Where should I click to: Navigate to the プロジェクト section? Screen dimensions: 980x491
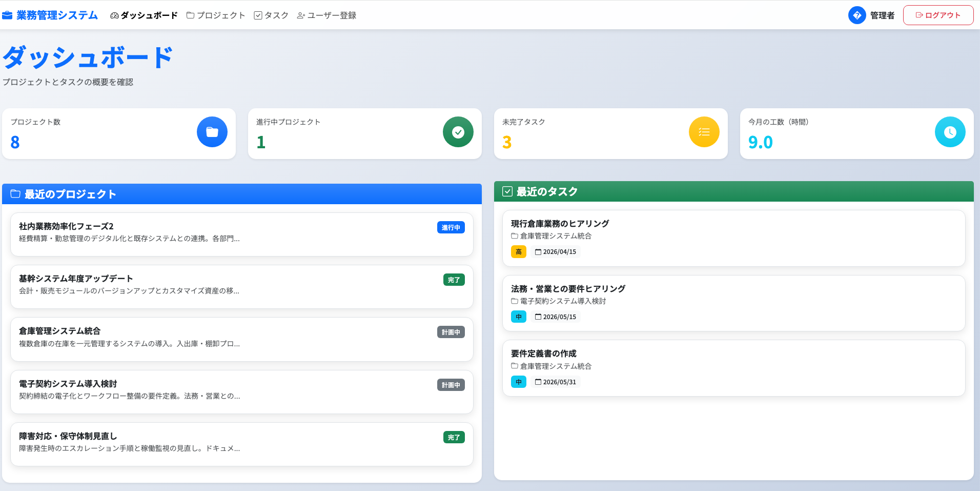[217, 15]
